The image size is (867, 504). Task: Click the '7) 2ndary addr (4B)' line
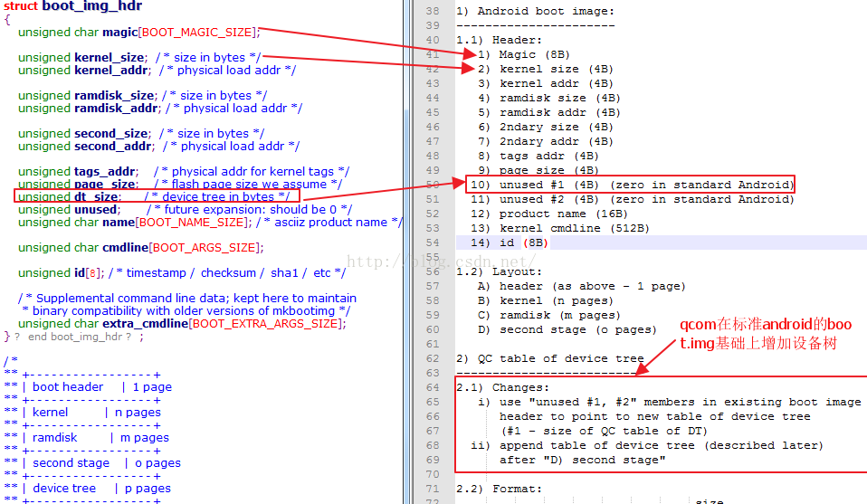(546, 141)
